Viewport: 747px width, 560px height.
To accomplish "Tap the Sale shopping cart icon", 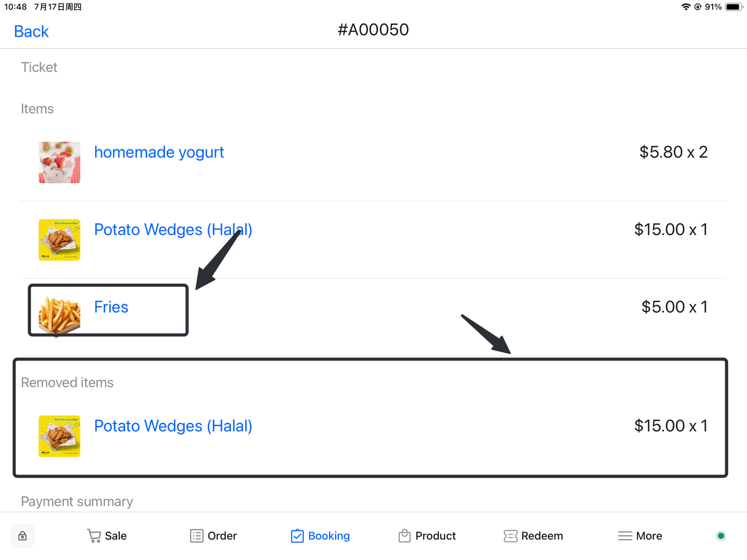I will point(93,535).
